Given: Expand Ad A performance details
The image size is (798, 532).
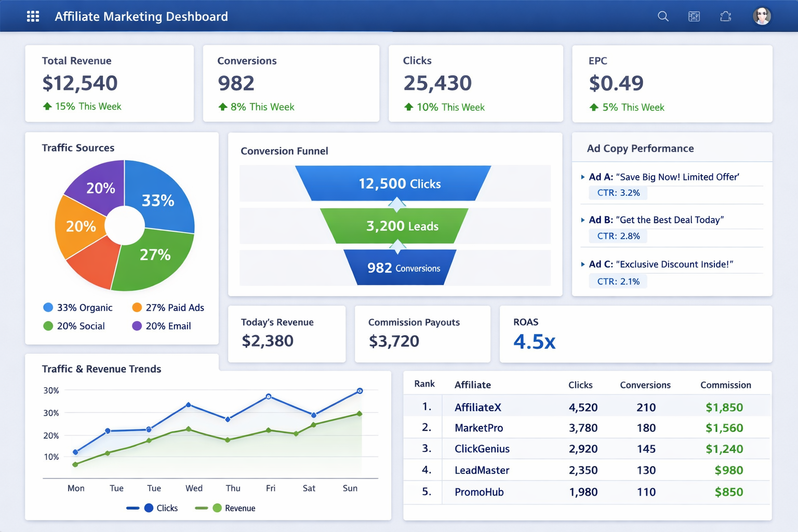Looking at the screenshot, I should coord(583,177).
